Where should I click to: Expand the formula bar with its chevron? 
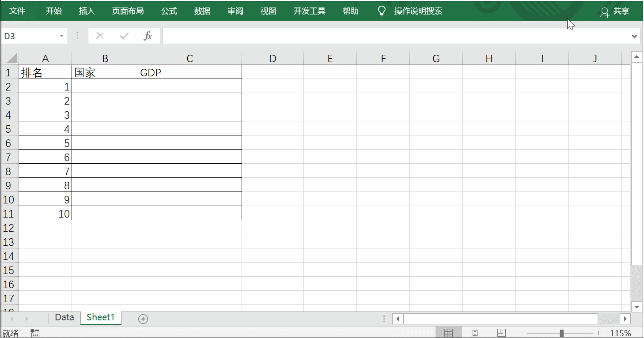[635, 36]
